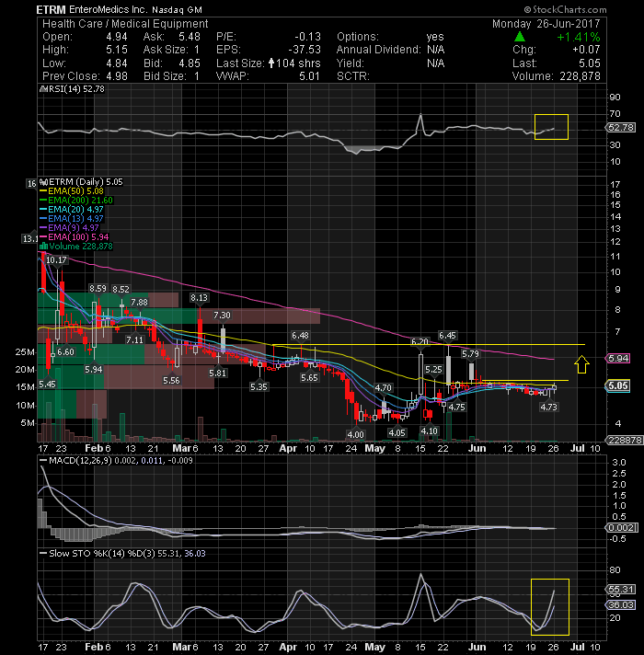The height and width of the screenshot is (655, 644).
Task: Click the 25M volume axis label
Action: [25, 352]
